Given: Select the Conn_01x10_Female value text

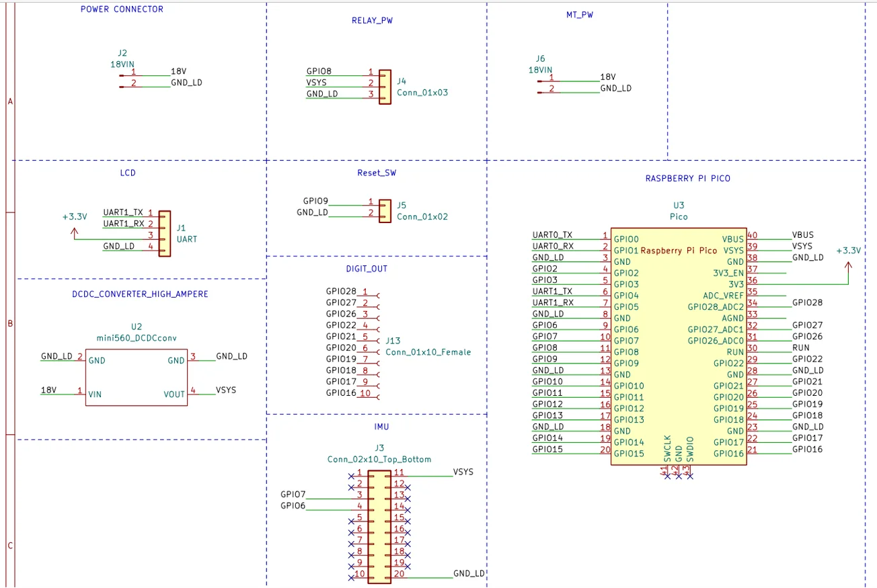Looking at the screenshot, I should coord(428,352).
